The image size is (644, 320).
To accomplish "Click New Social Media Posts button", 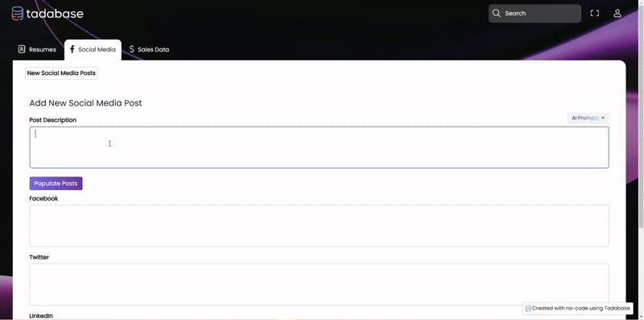I will click(x=61, y=73).
